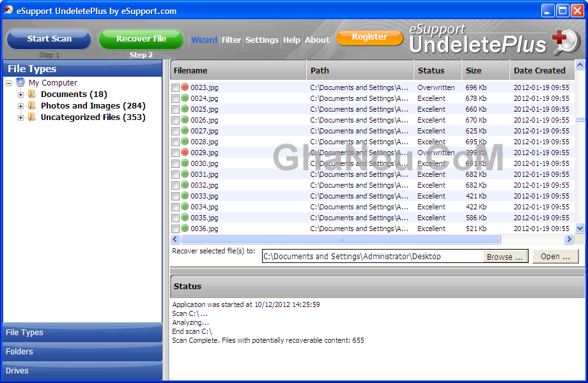This screenshot has height=383, width=588.
Task: Click the horizontal scroll-left arrow
Action: [175, 239]
